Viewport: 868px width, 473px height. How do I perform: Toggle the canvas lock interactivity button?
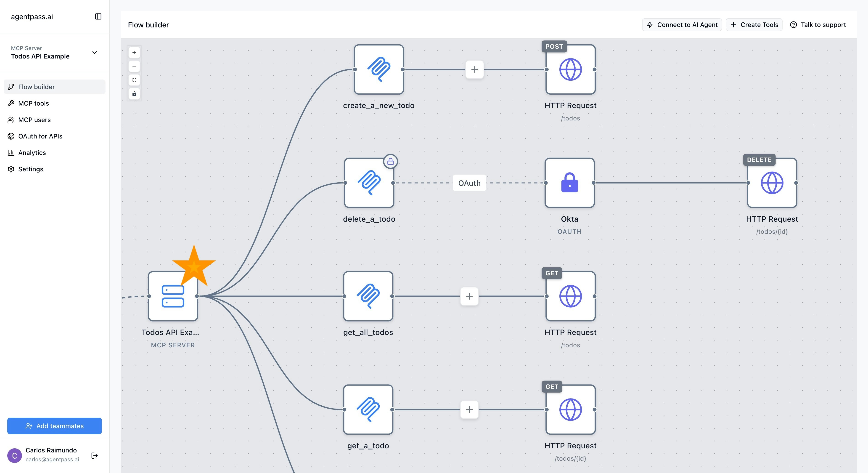click(134, 94)
